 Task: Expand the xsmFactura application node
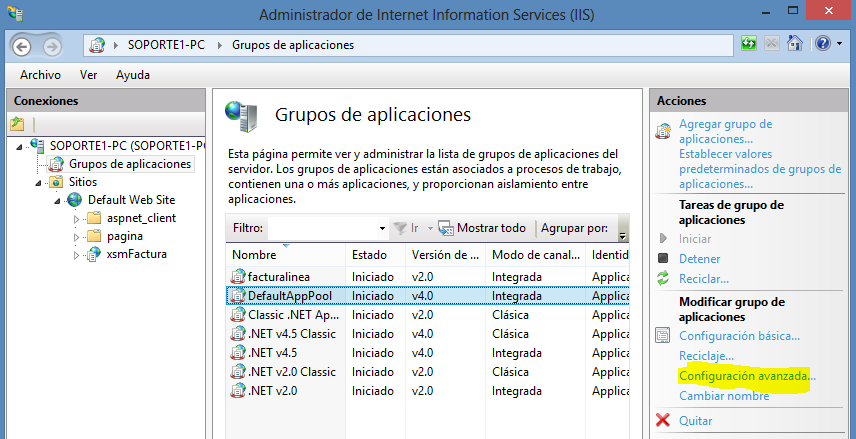pyautogui.click(x=76, y=255)
